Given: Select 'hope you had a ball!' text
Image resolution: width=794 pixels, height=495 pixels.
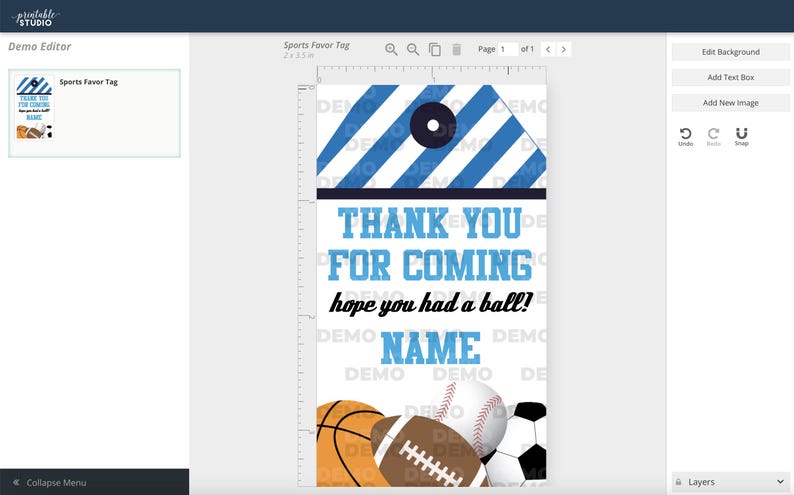Looking at the screenshot, I should pos(430,303).
